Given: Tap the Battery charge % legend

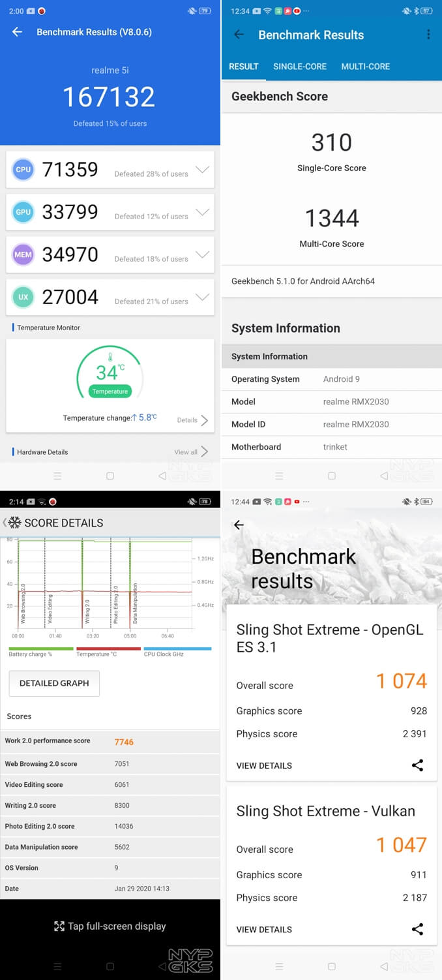Looking at the screenshot, I should [40, 652].
